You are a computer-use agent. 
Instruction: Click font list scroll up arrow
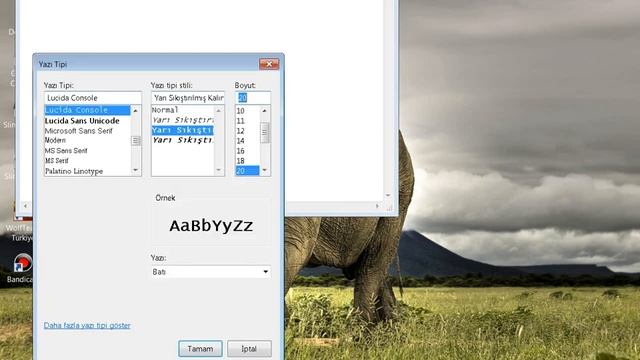(x=136, y=111)
